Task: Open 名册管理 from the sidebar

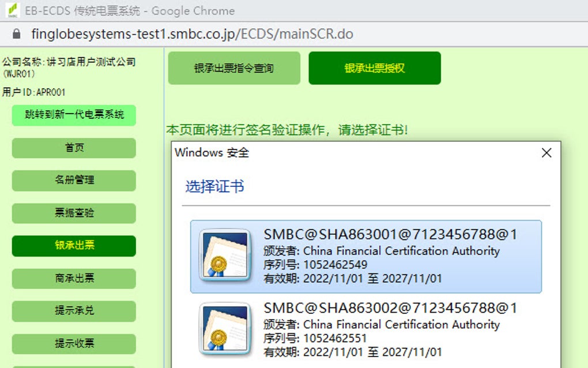Action: 73,181
